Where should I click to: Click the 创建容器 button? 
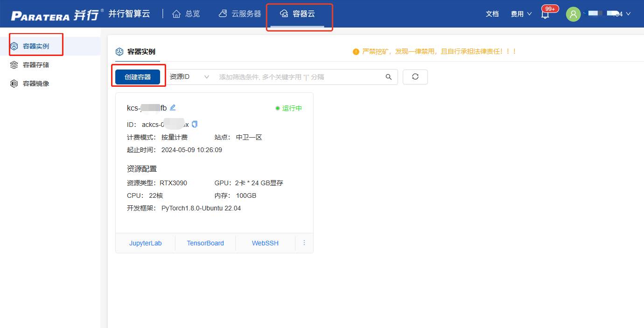(138, 77)
